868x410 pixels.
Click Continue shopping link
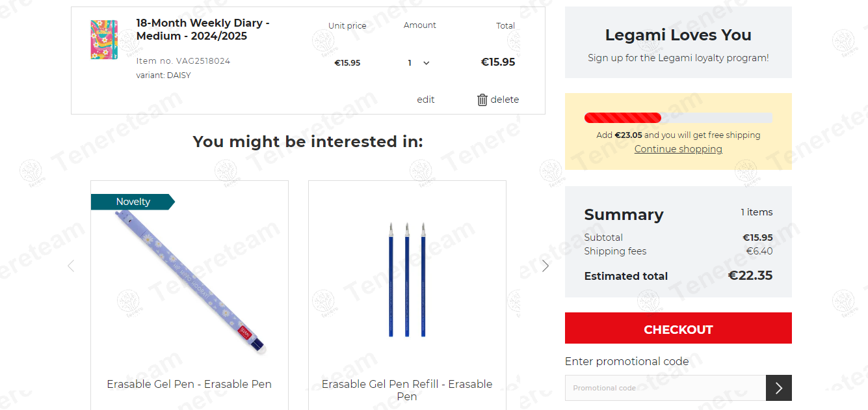678,149
